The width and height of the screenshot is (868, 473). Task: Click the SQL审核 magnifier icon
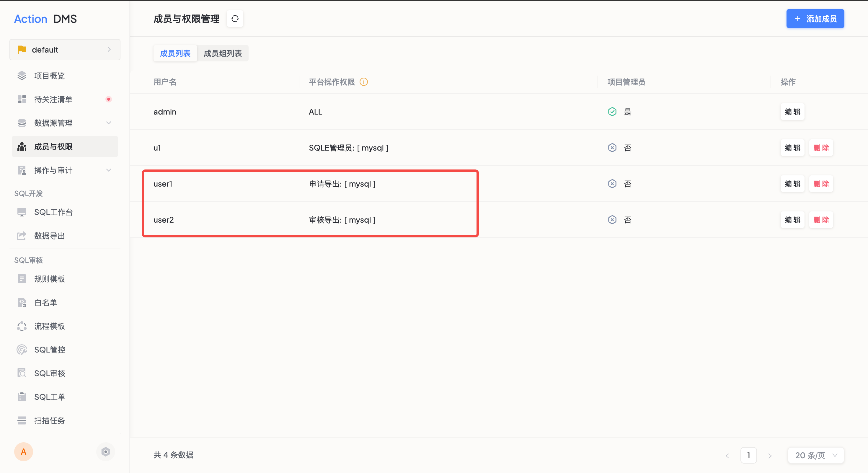tap(22, 373)
